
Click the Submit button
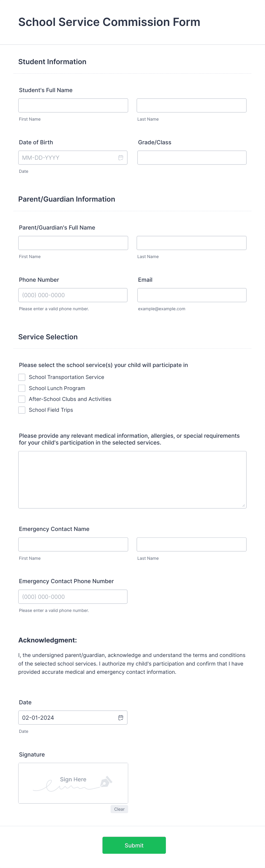(x=134, y=845)
